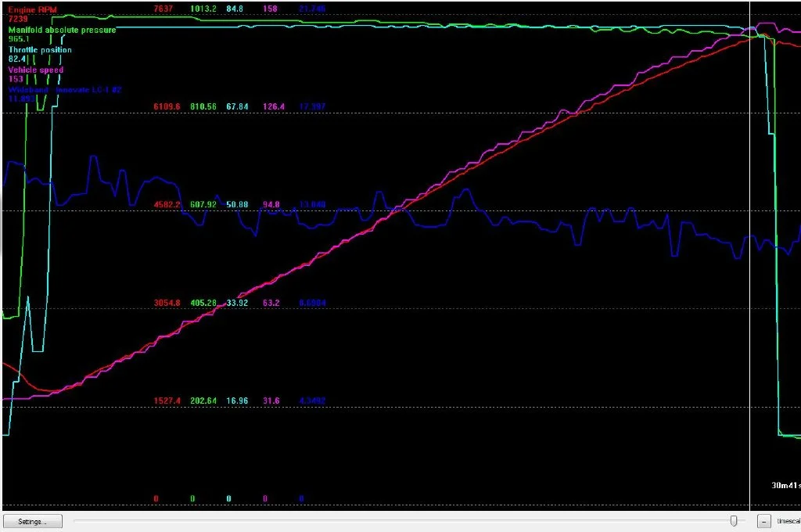Click the red axis value 7637
The height and width of the screenshot is (532, 801).
(x=163, y=9)
